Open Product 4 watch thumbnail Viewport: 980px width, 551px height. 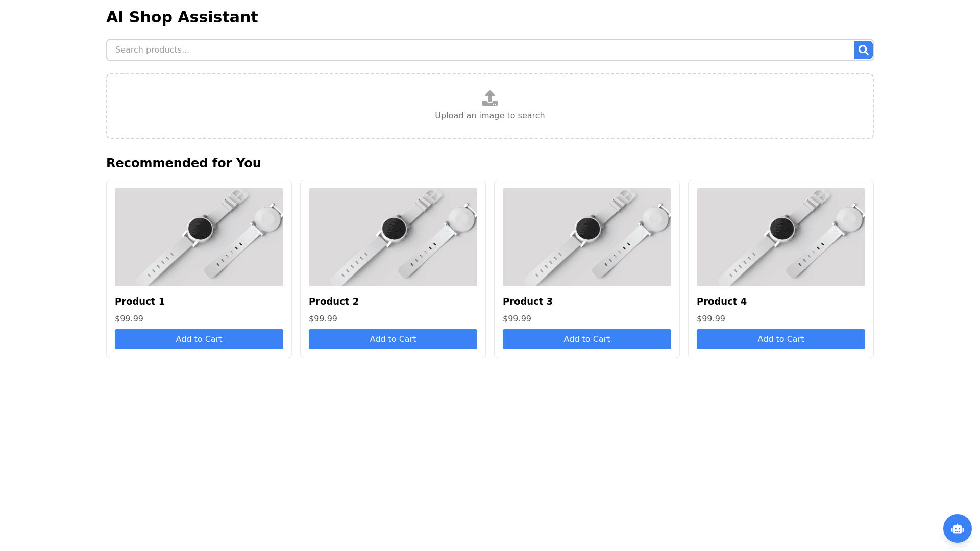pos(781,237)
